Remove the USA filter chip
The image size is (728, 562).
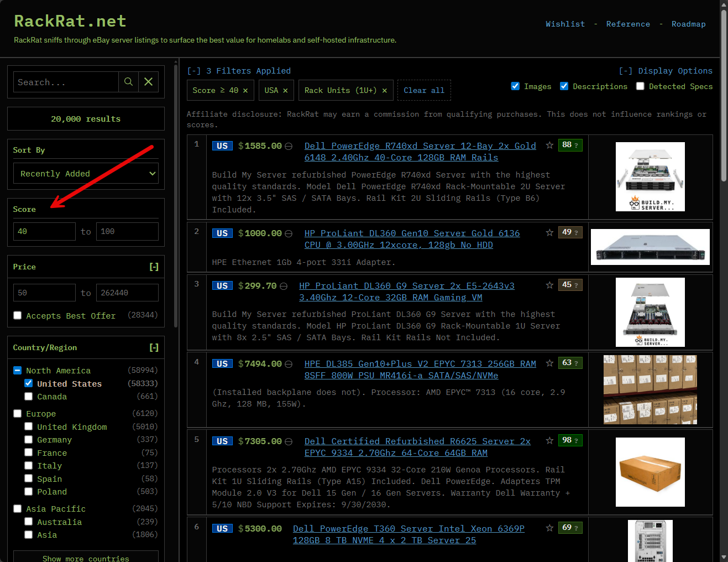[x=285, y=91]
